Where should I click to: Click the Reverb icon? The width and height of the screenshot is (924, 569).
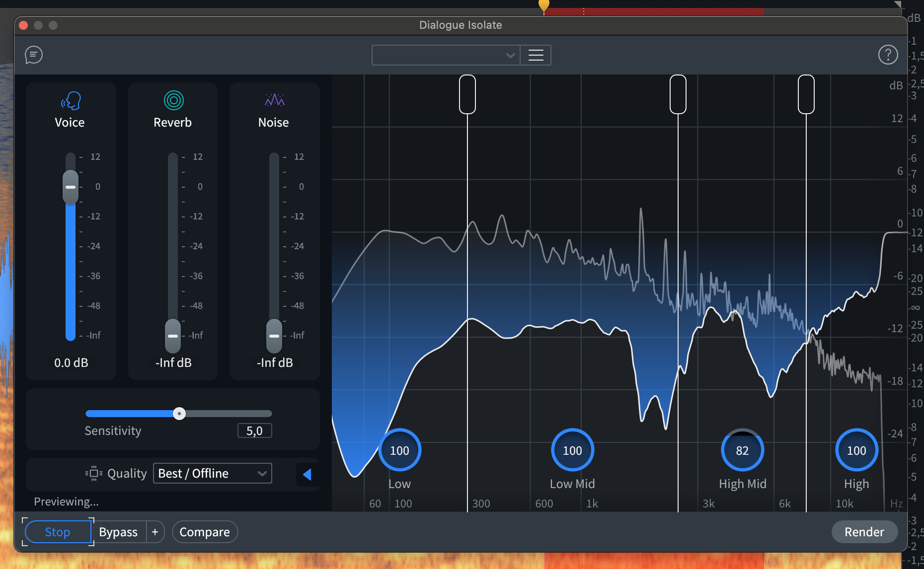174,100
